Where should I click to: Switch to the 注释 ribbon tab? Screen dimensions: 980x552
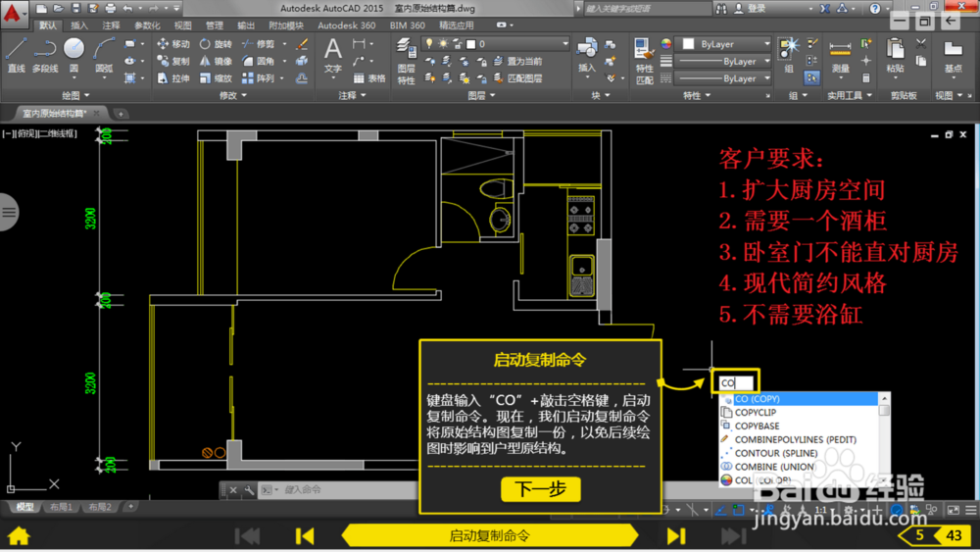112,25
